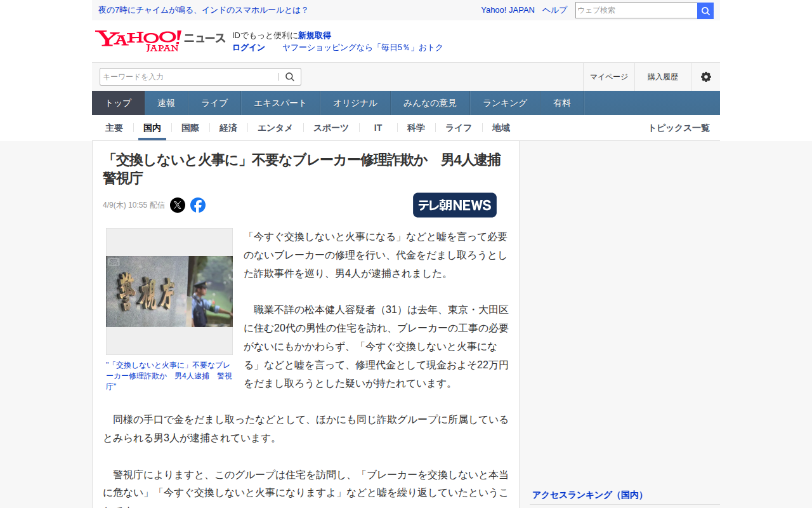
Task: Open the トップ navigation tab
Action: click(x=119, y=103)
